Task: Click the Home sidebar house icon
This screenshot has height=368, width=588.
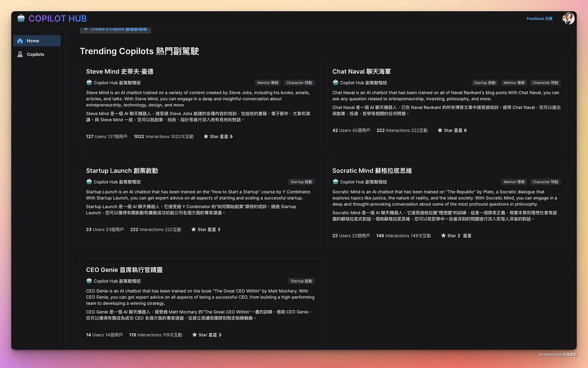Action: pos(20,41)
